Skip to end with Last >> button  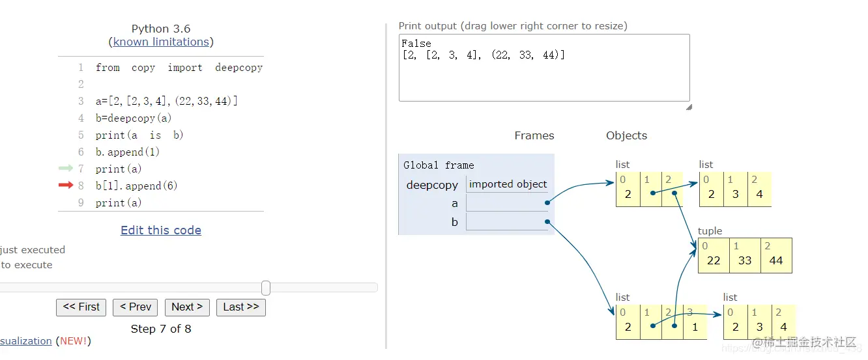[241, 307]
